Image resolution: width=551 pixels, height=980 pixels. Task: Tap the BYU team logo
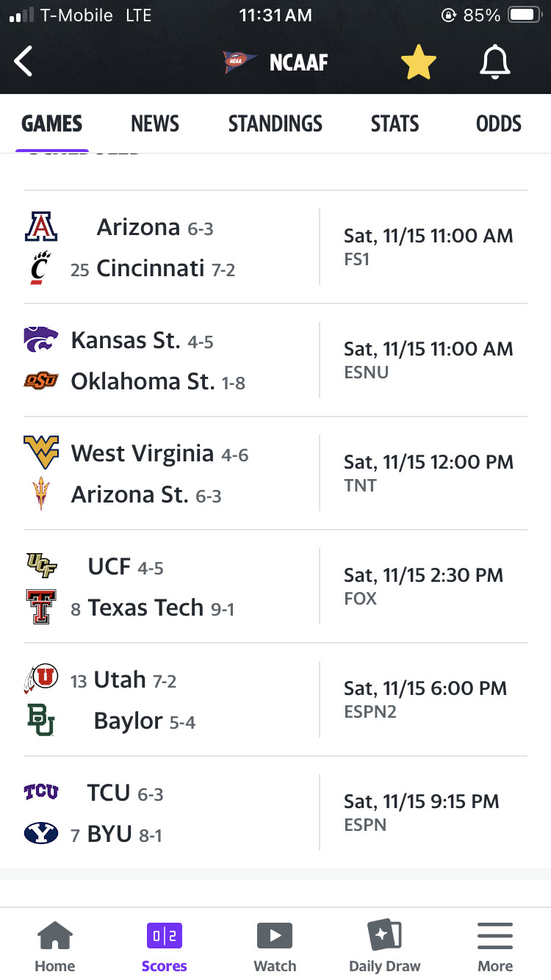tap(40, 834)
